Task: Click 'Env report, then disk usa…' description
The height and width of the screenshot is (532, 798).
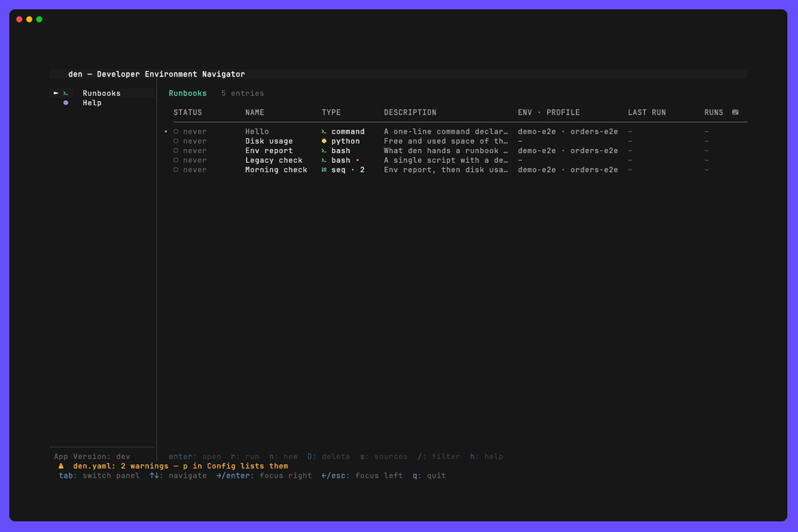Action: pyautogui.click(x=446, y=170)
